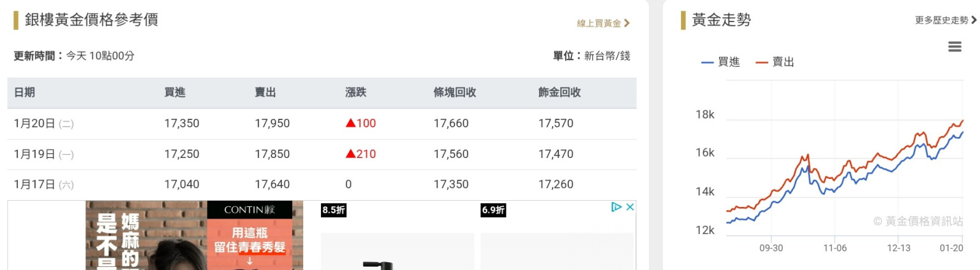
Task: Click the chevron arrow after 更多歷史走勢
Action: [x=974, y=20]
